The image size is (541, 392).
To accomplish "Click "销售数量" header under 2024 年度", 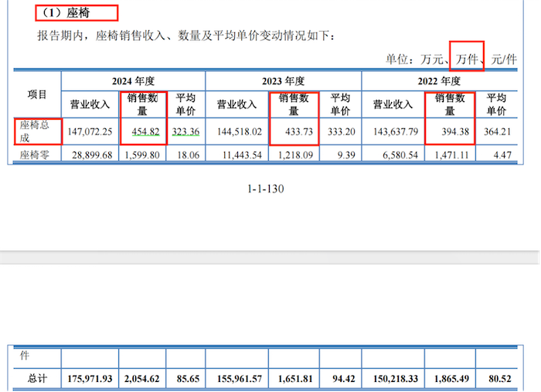I will point(142,104).
